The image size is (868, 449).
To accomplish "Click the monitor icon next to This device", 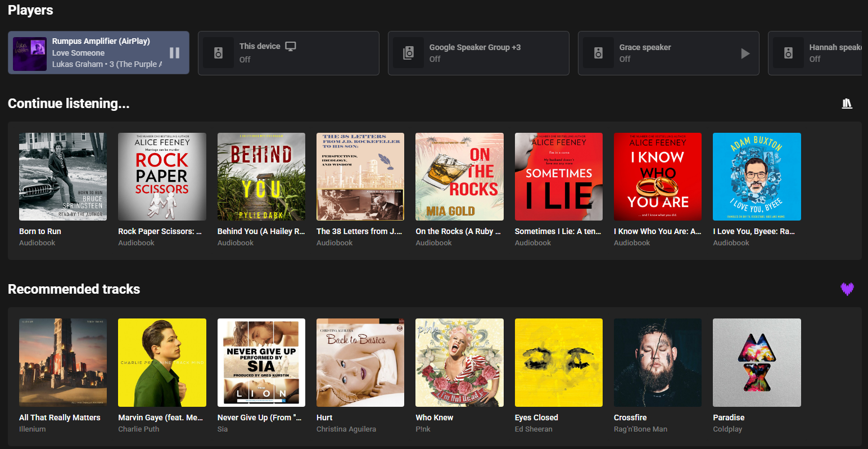I will [x=291, y=46].
